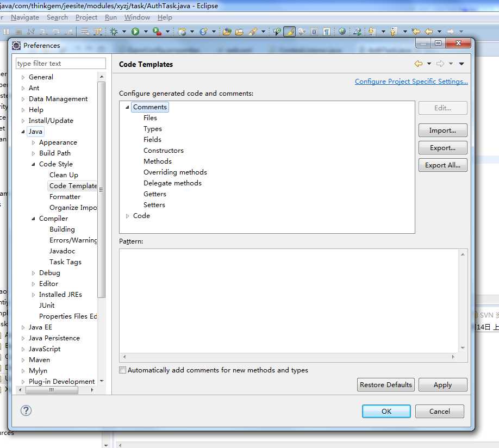This screenshot has width=499, height=448.
Task: Click the Open Type folder icon
Action: (x=227, y=31)
